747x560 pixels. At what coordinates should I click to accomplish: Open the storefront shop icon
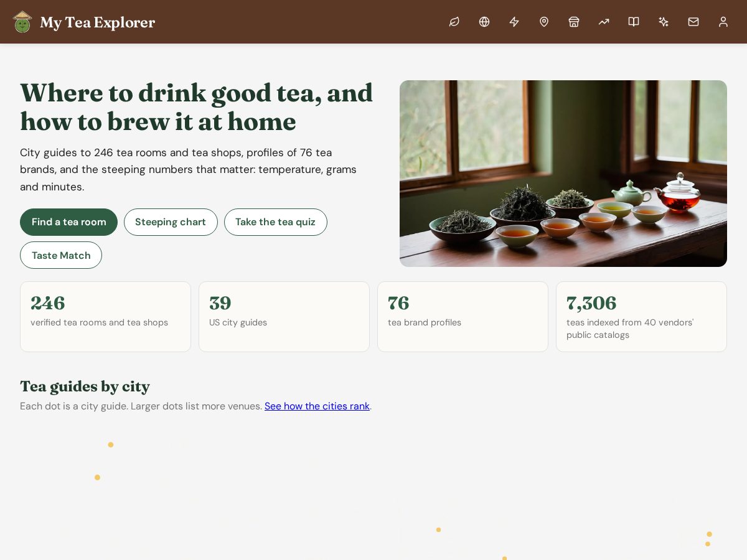click(x=574, y=22)
